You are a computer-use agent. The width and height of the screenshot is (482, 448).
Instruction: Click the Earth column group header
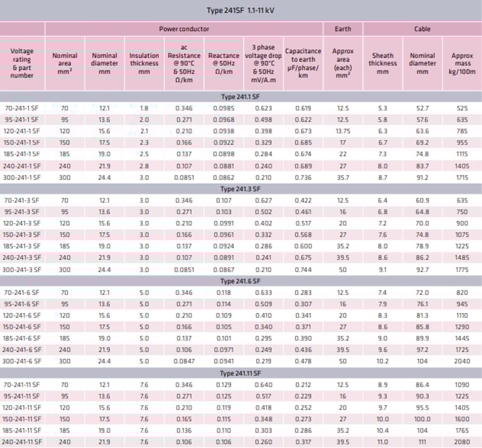tap(343, 29)
